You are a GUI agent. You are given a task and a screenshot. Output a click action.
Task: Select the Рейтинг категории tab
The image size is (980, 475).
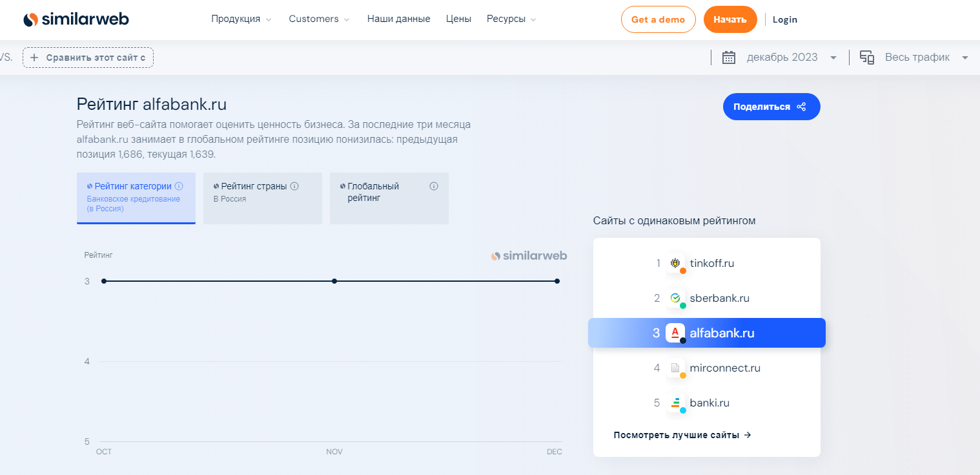pos(136,198)
